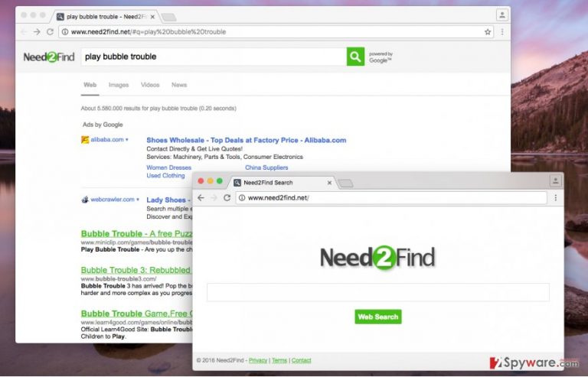Click red close button of front window

[201, 181]
